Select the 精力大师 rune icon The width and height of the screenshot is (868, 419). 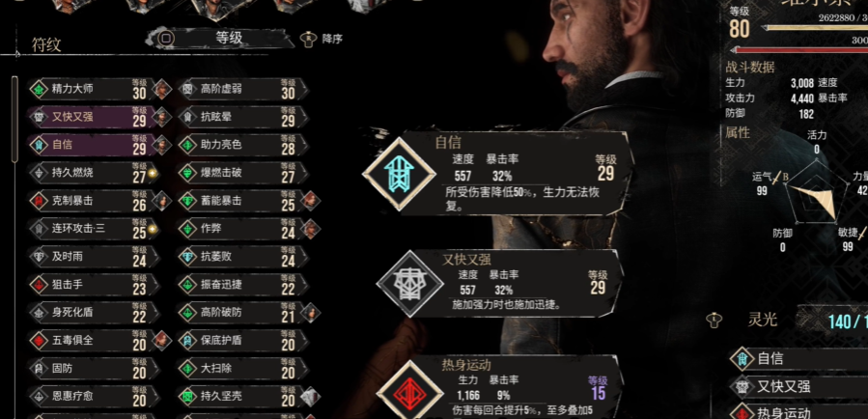40,89
